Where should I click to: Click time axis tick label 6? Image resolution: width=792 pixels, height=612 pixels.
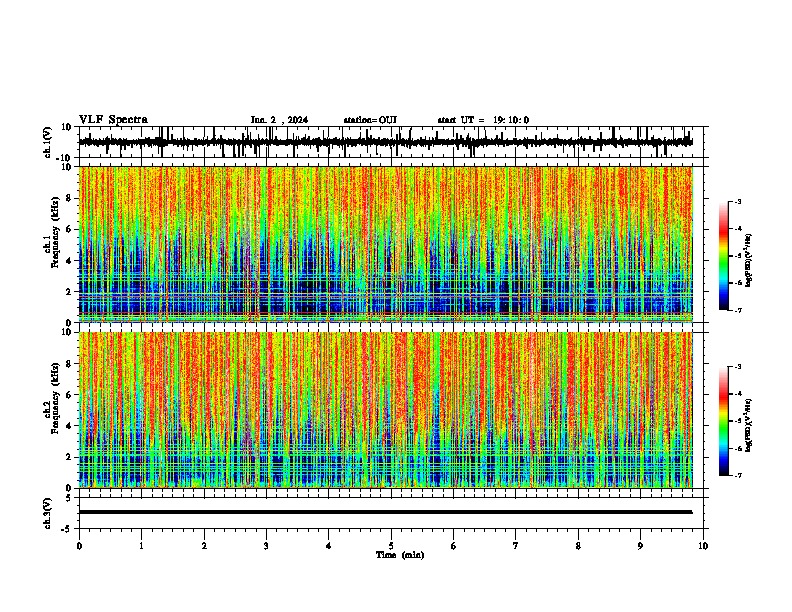(454, 546)
